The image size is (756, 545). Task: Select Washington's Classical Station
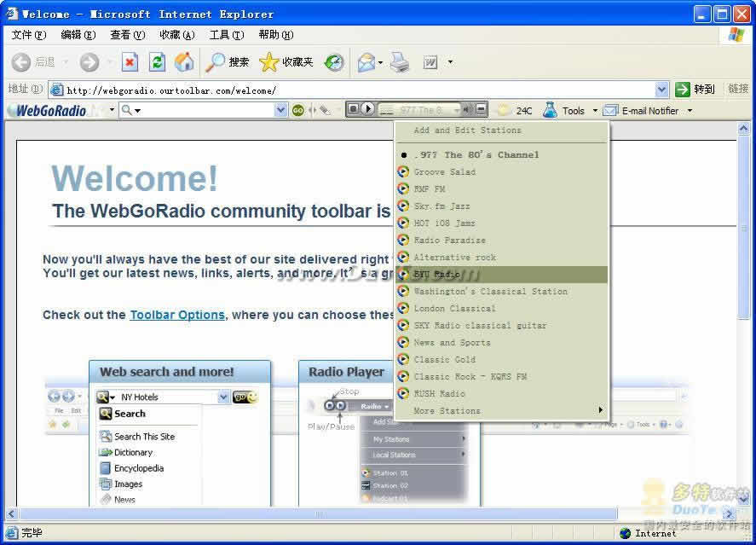(x=501, y=292)
